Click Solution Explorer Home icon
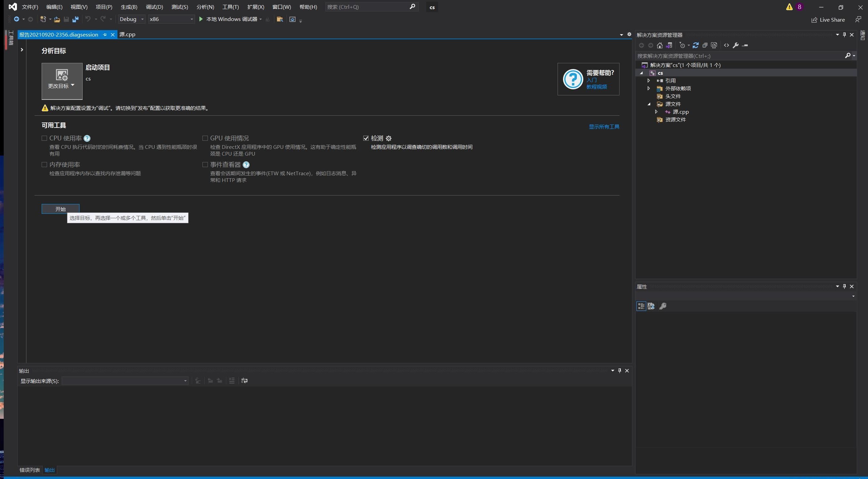 659,45
